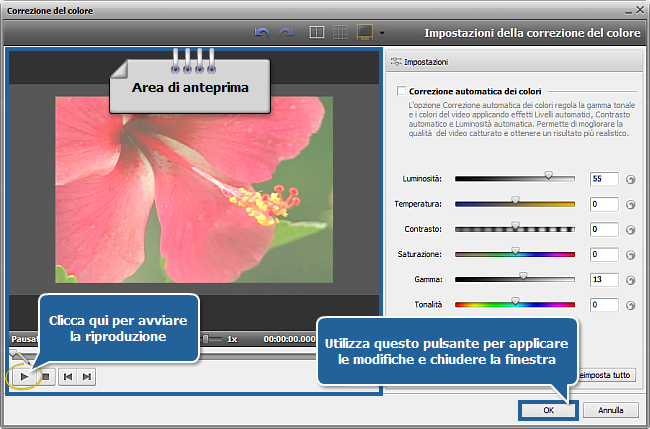
Task: Click the Contrasto value input field
Action: [x=603, y=229]
